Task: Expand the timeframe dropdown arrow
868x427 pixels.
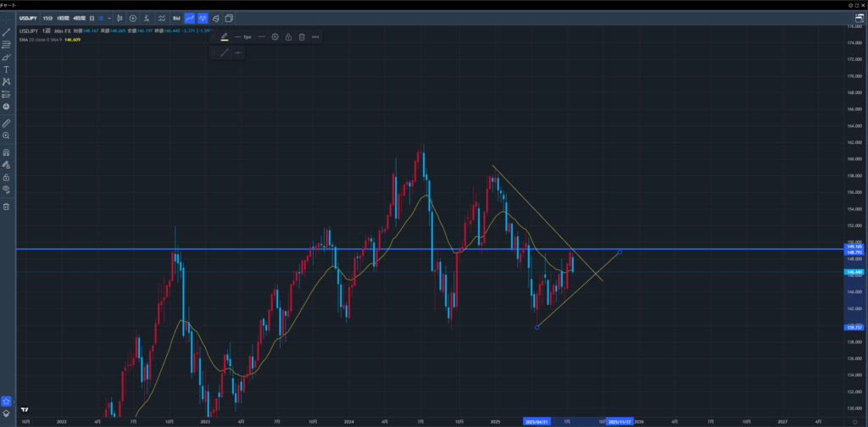Action: point(109,19)
